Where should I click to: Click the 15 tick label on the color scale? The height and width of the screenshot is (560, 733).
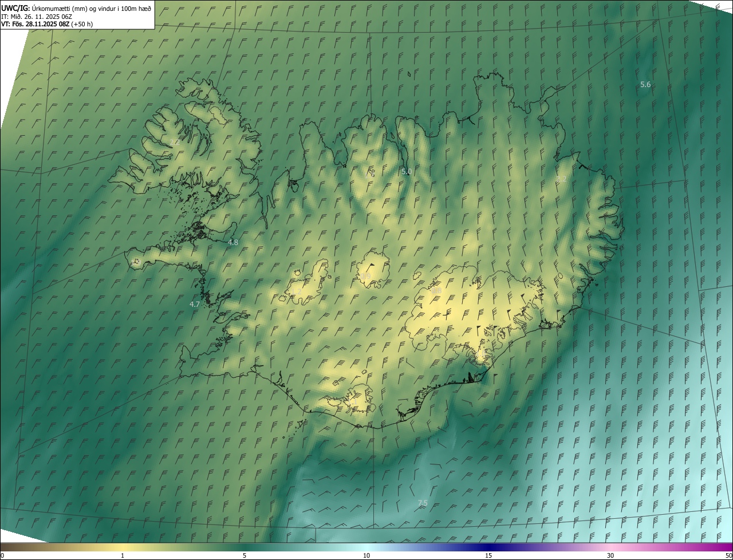click(488, 556)
